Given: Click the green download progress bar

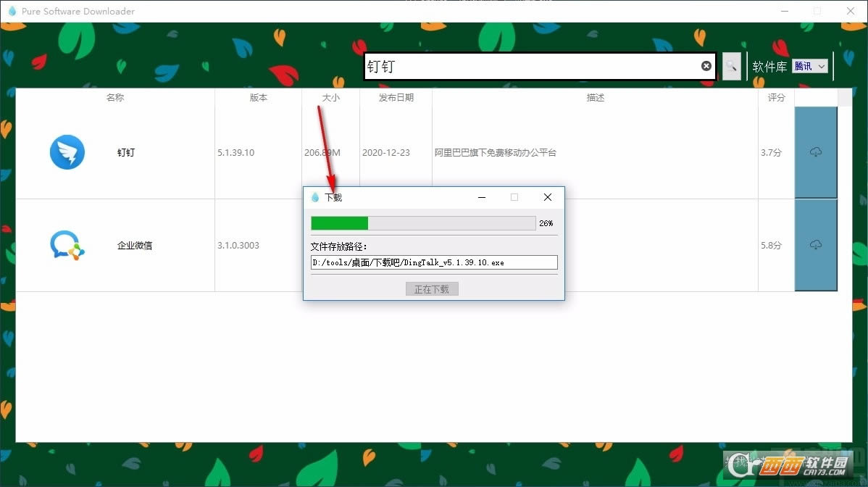Looking at the screenshot, I should pyautogui.click(x=423, y=223).
